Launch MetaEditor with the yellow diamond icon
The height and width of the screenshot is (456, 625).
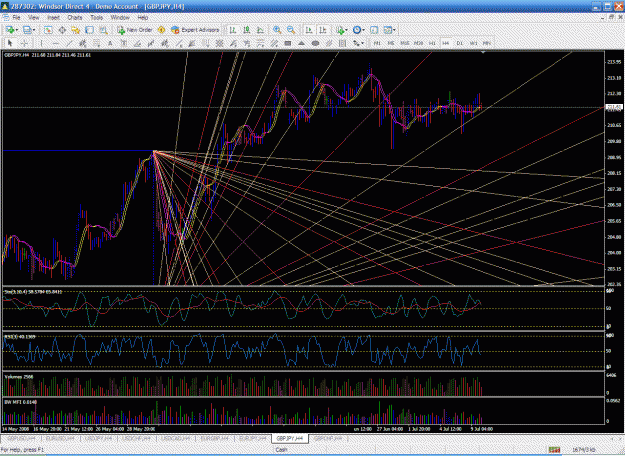pos(161,30)
